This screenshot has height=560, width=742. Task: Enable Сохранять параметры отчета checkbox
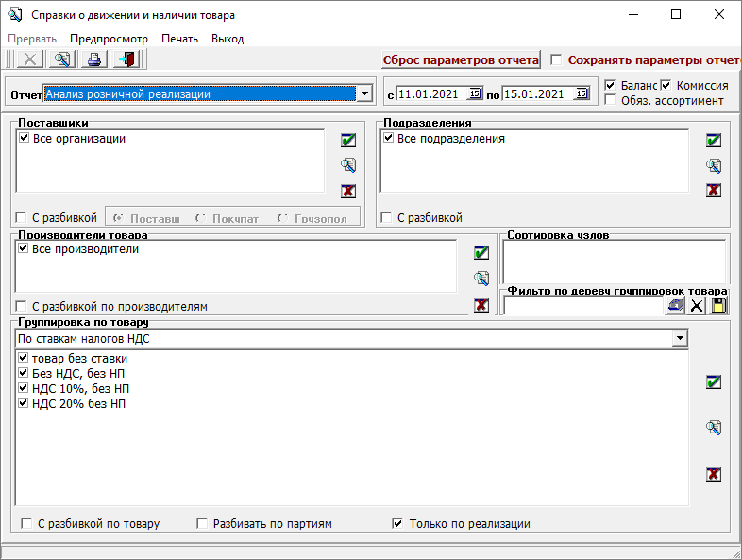[556, 59]
